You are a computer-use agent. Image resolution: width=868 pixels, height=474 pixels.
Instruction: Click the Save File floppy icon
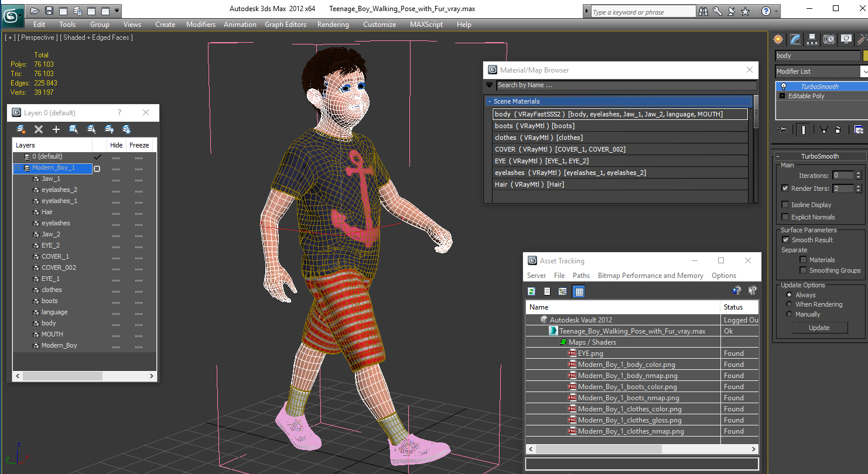click(49, 11)
